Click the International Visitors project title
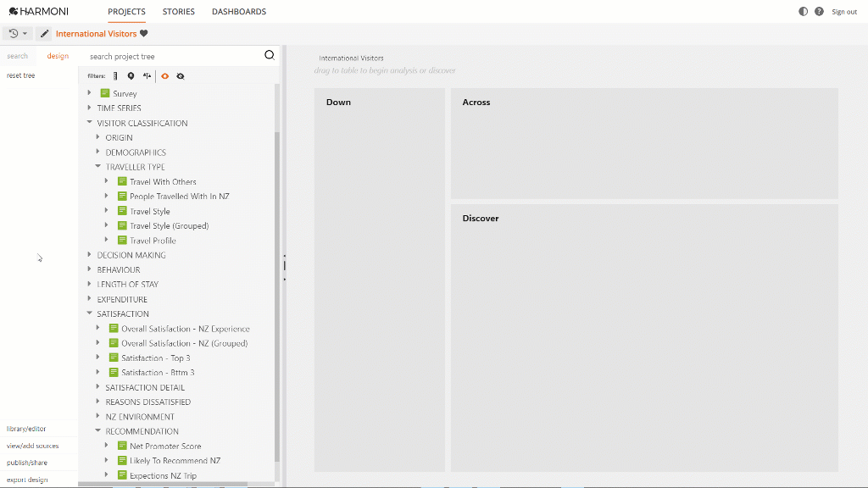 [96, 34]
